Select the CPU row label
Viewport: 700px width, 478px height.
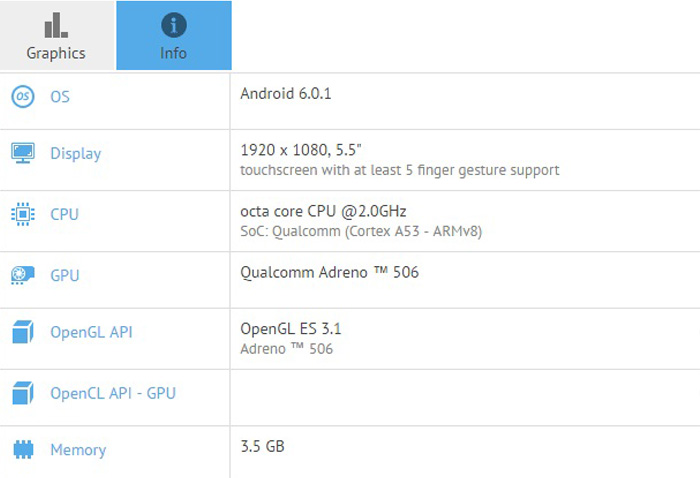coord(64,215)
